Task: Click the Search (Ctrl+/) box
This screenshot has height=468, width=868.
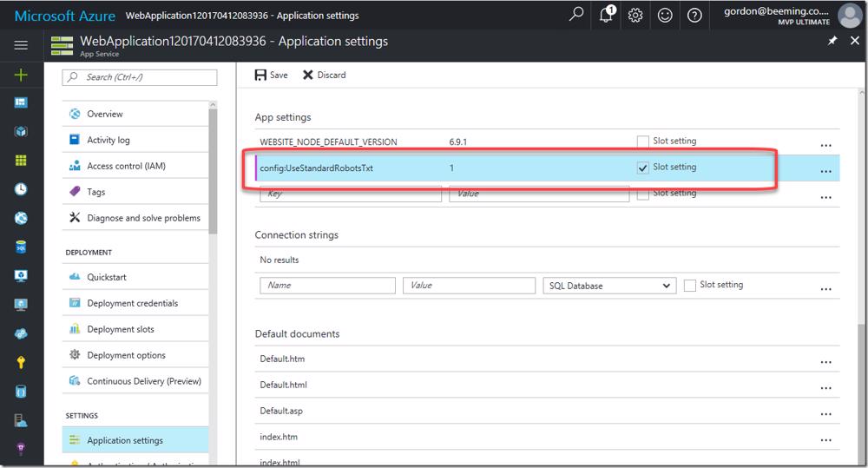Action: click(x=140, y=77)
